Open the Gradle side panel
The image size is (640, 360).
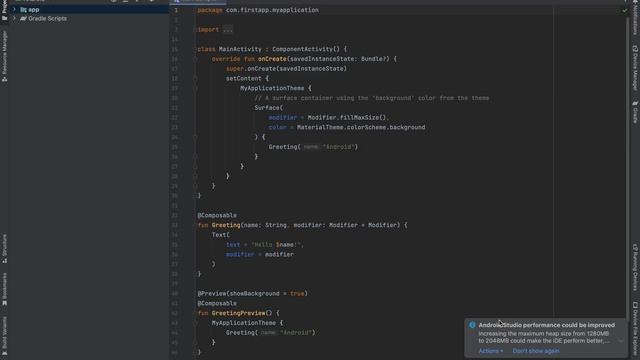pyautogui.click(x=635, y=112)
